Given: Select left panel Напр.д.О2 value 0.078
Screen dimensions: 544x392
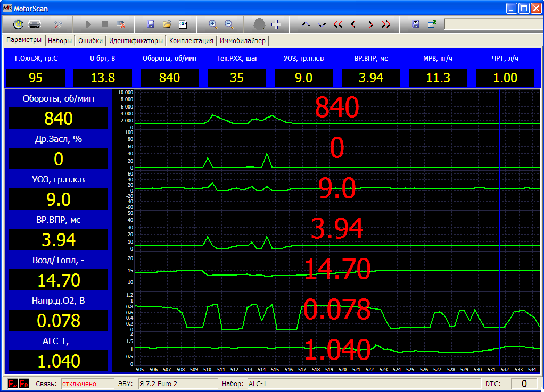Looking at the screenshot, I should coord(59,320).
